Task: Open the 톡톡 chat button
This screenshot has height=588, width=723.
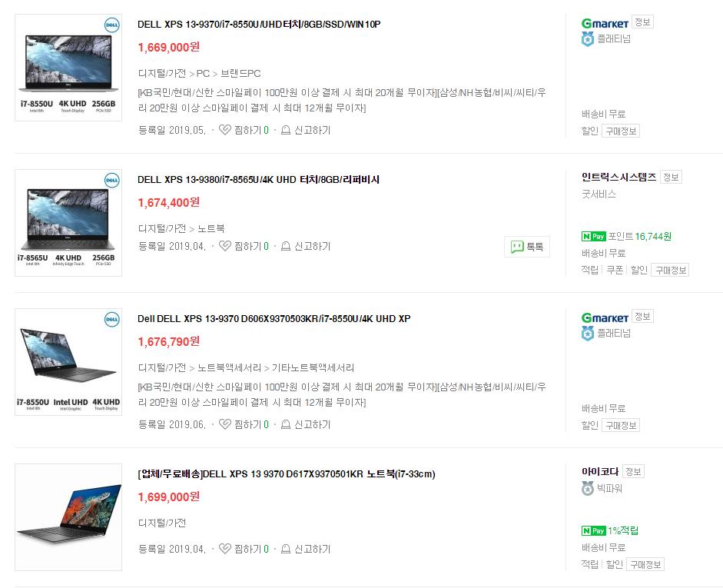Action: pyautogui.click(x=526, y=247)
